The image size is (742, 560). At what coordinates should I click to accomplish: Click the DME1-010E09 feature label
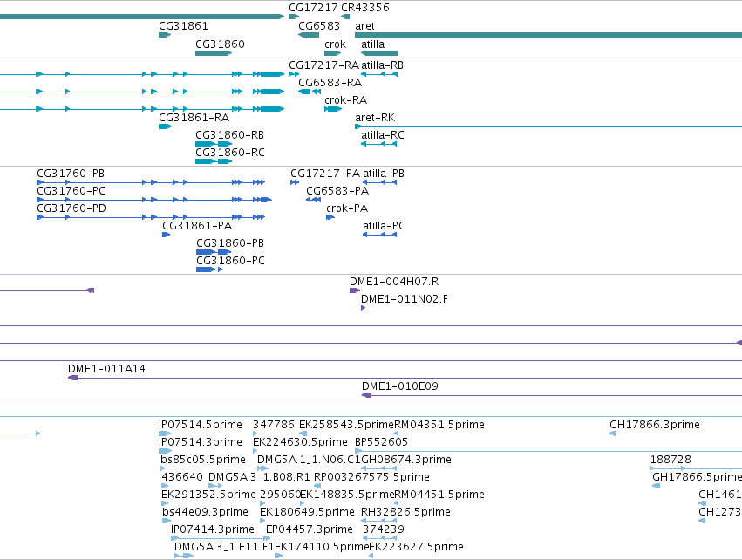400,386
